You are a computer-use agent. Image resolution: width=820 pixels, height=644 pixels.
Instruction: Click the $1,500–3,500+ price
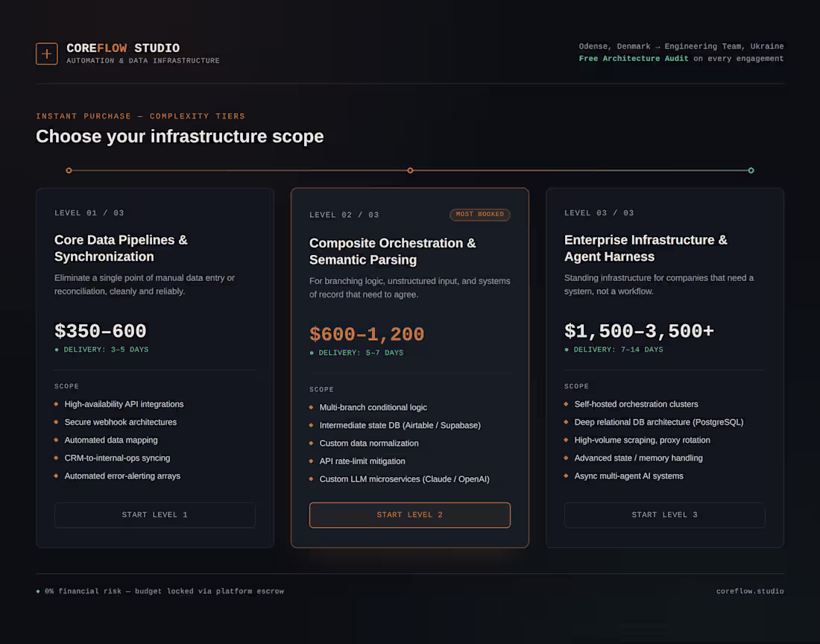(639, 331)
